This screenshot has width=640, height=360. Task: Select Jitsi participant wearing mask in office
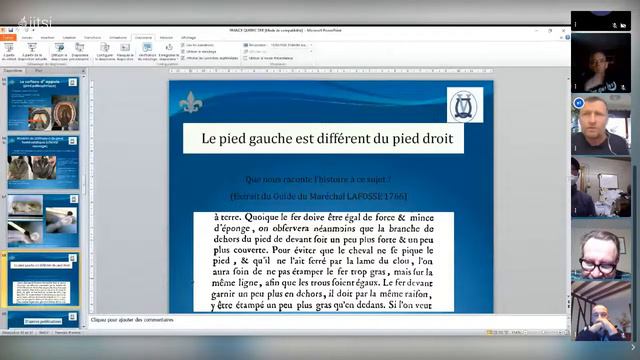click(x=600, y=187)
